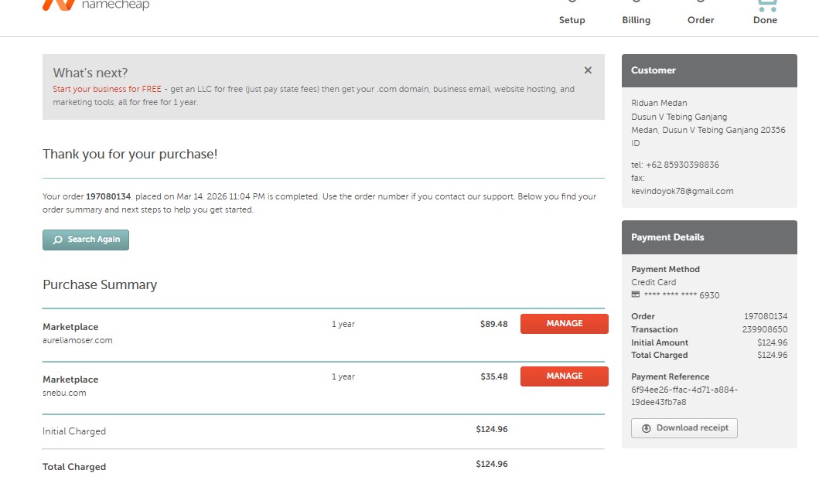
Task: Click the snebu.com domain name text
Action: click(64, 393)
